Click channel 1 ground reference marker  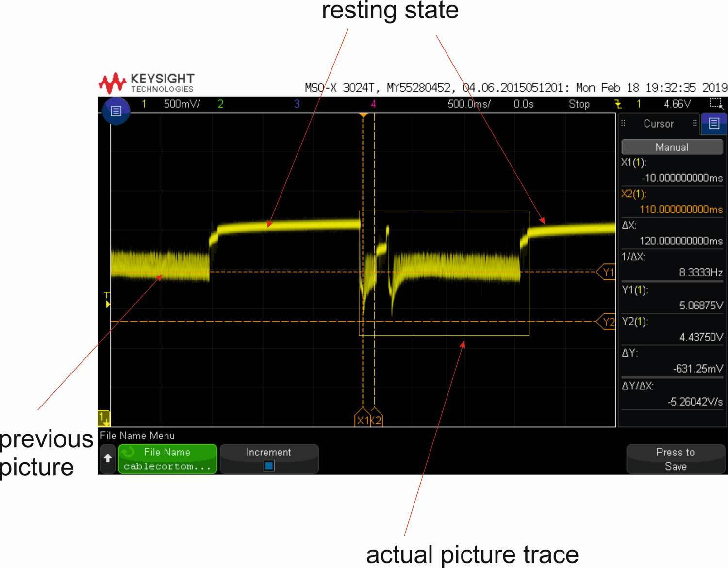104,418
